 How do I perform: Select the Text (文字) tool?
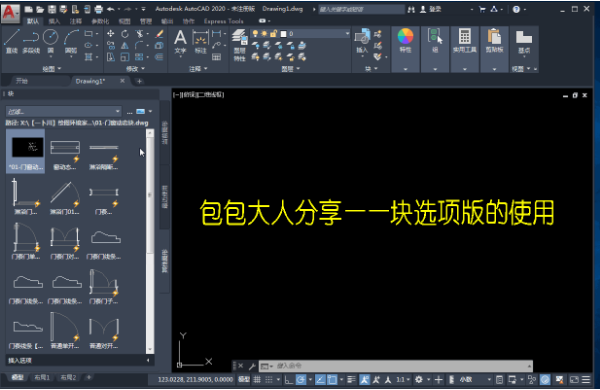pyautogui.click(x=180, y=41)
